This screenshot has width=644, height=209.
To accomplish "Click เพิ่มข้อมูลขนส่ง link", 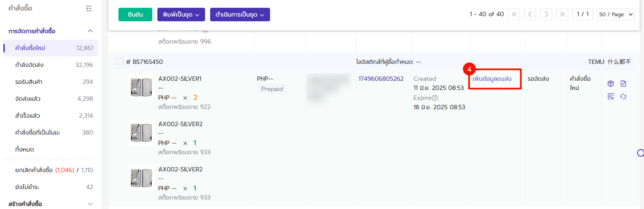I will click(x=492, y=79).
